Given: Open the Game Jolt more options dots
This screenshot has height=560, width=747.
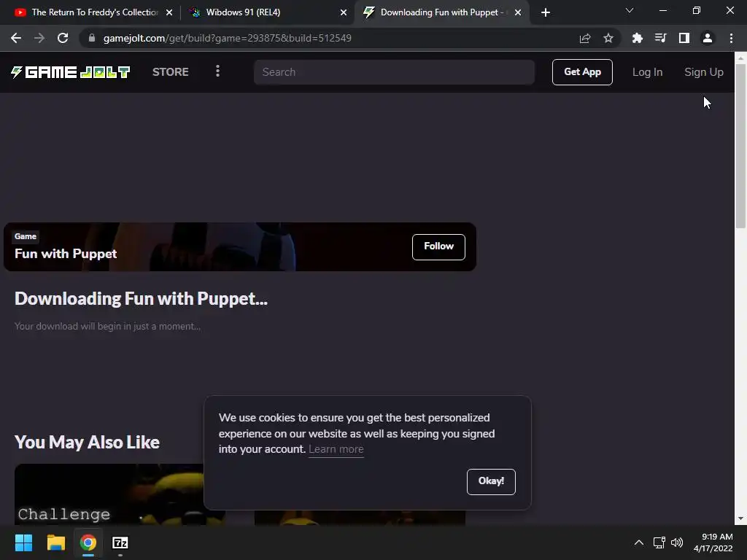Looking at the screenshot, I should click(x=217, y=71).
